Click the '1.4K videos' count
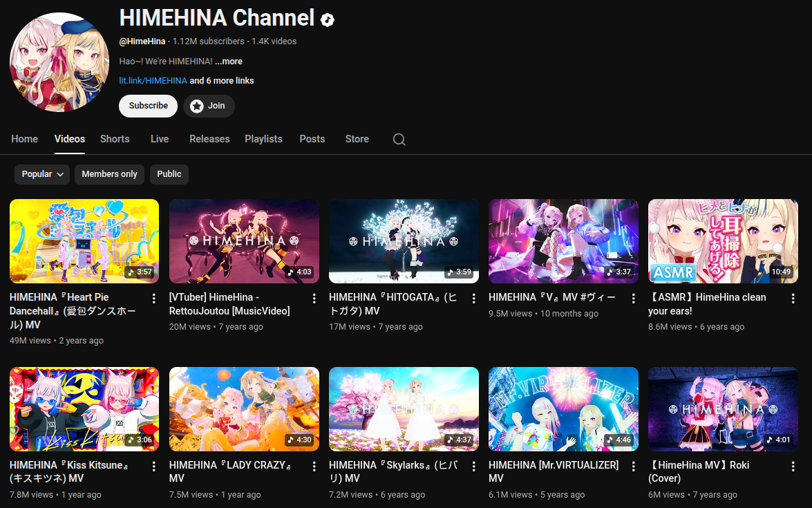The image size is (812, 508). 274,41
